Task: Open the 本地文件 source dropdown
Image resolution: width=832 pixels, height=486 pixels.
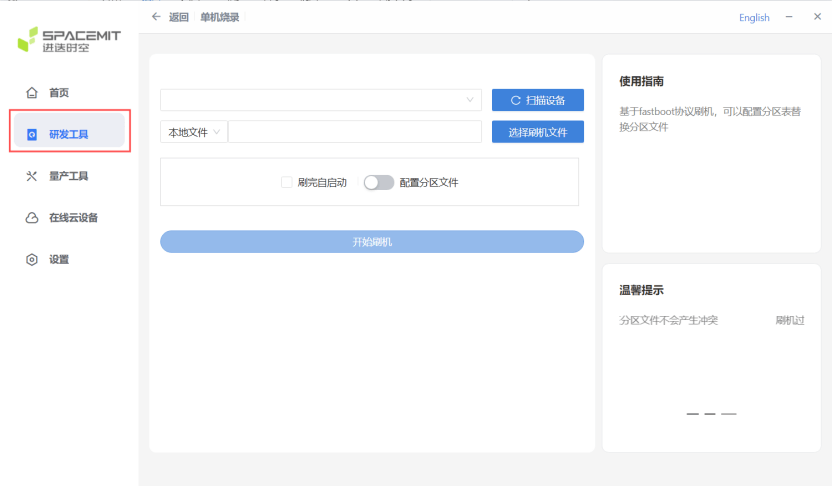Action: [194, 132]
